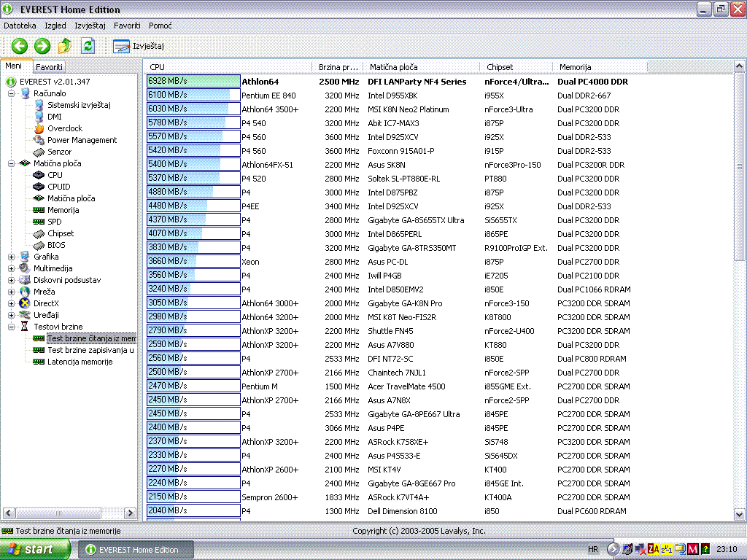
Task: Open the Izvještaj menu
Action: [90, 26]
